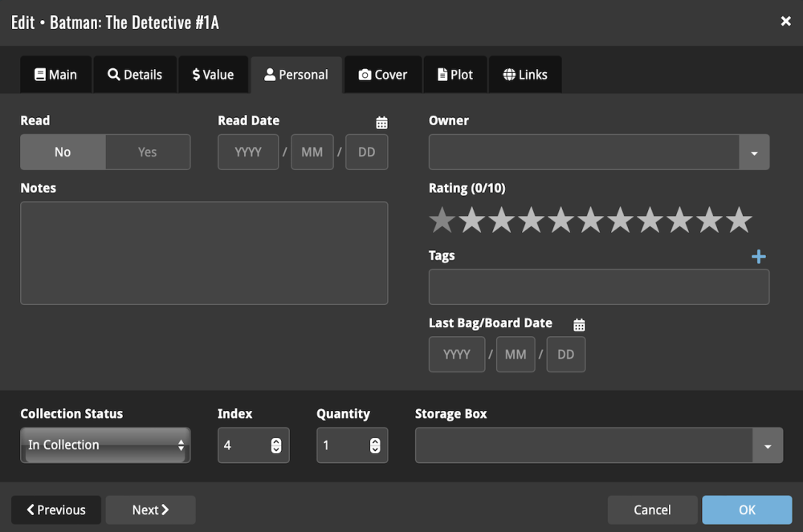Close the Edit dialog with the X icon
Screen dimensions: 803x532
pos(786,22)
